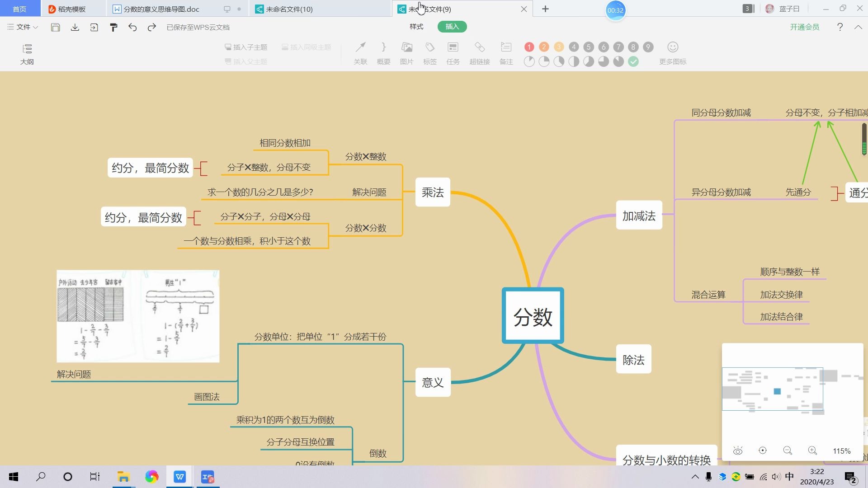Screen dimensions: 868x488
Task: Switch to the 样式 tab
Action: pyautogui.click(x=416, y=27)
